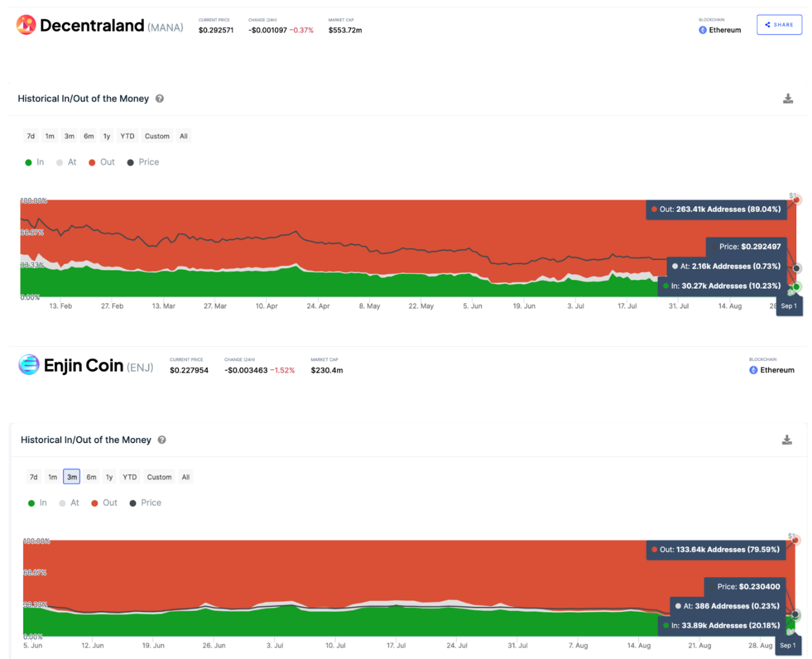The width and height of the screenshot is (812, 659).
Task: Click the (MANA) ticker text
Action: click(x=166, y=27)
